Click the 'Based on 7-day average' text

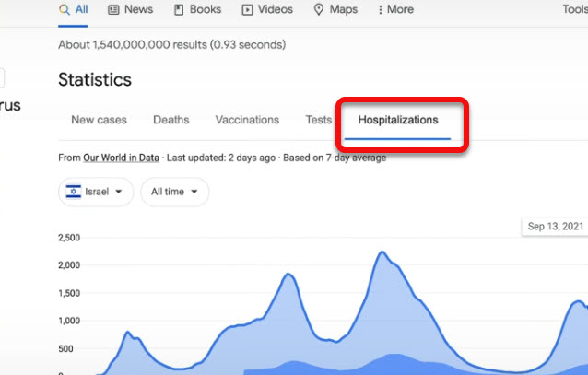coord(335,158)
